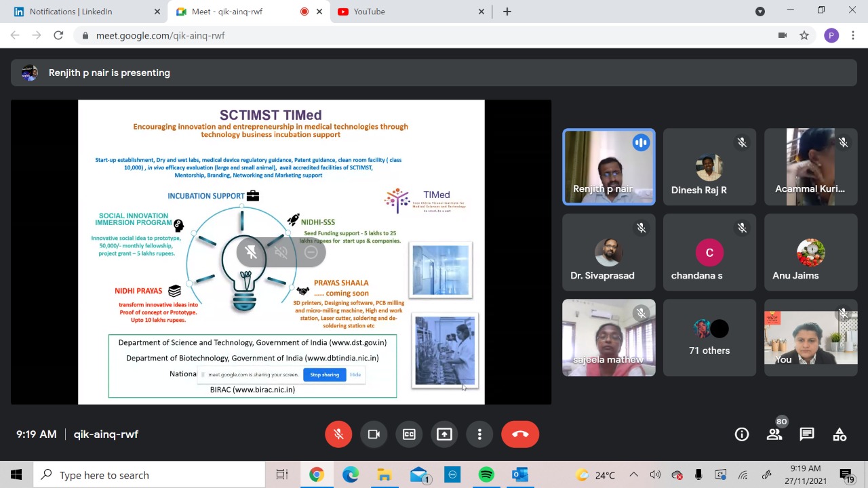Select Renjith p nair video tile
Viewport: 868px width, 488px height.
[609, 167]
